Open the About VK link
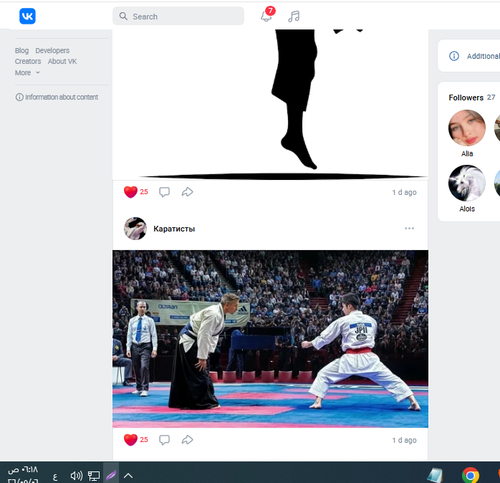The width and height of the screenshot is (500, 483). pyautogui.click(x=62, y=61)
